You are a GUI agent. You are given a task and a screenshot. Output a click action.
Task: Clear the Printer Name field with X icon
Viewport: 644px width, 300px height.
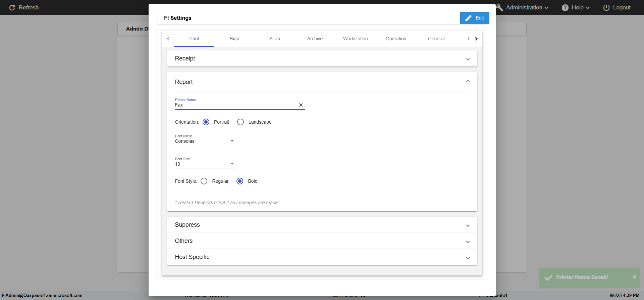pos(301,105)
